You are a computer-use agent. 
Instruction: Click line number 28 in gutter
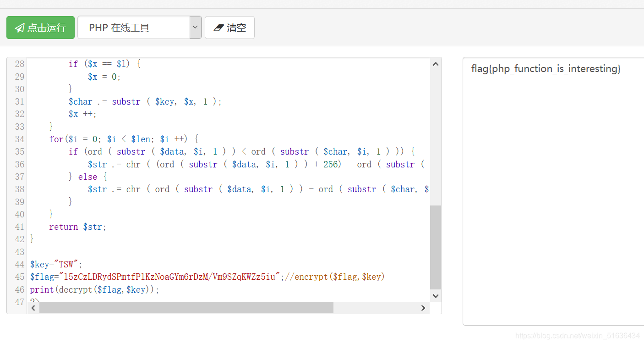[x=19, y=64]
